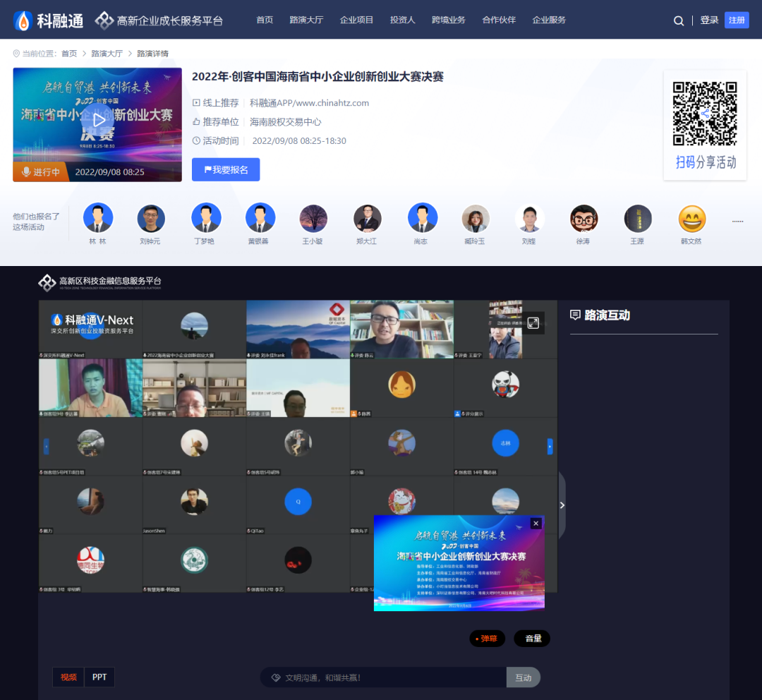Click the search magnifier icon in header

coord(679,20)
